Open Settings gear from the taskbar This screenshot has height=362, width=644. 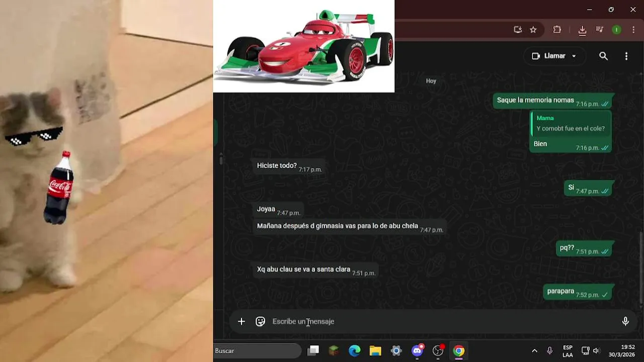pyautogui.click(x=396, y=350)
